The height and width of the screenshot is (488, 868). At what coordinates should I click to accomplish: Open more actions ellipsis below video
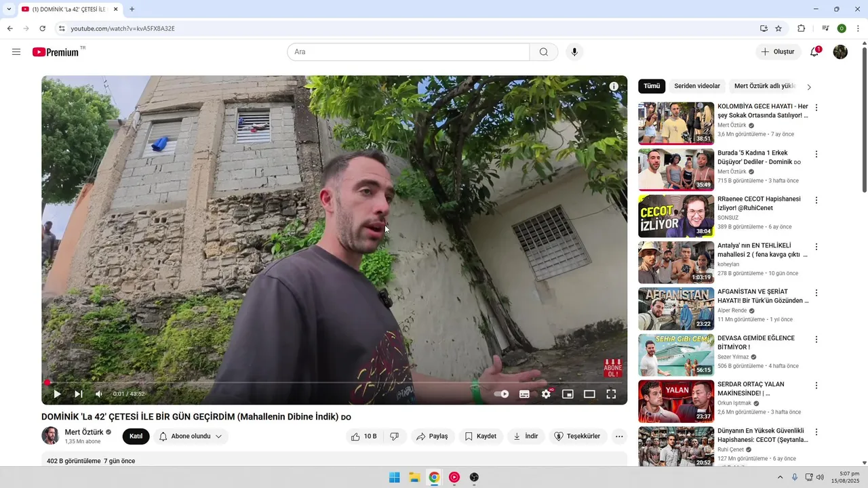pyautogui.click(x=619, y=436)
